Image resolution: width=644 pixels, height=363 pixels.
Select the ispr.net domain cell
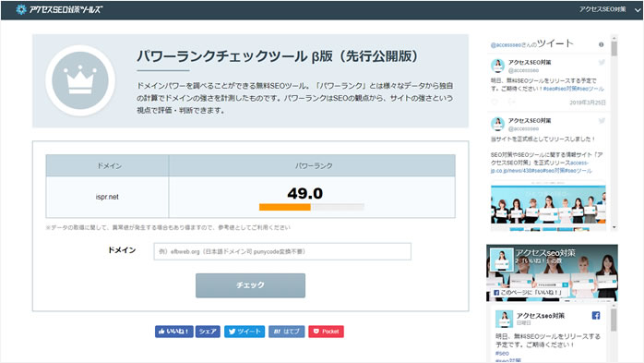(107, 197)
